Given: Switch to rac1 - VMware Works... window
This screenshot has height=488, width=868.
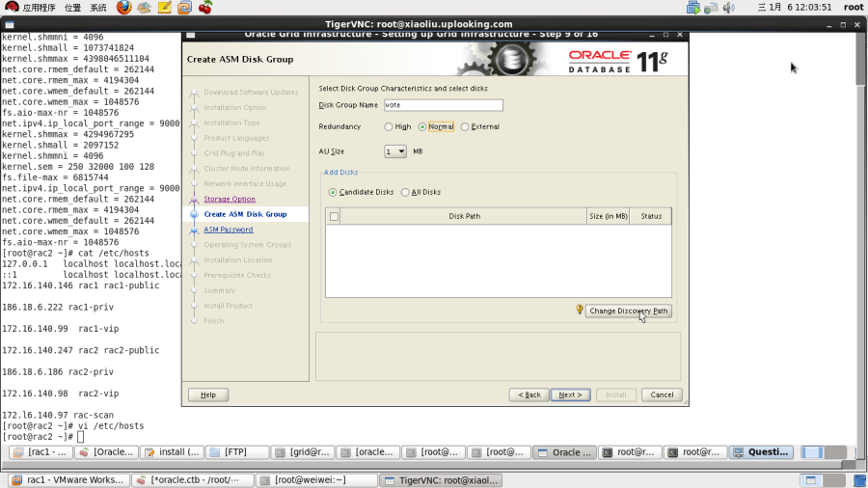Looking at the screenshot, I should pyautogui.click(x=69, y=480).
